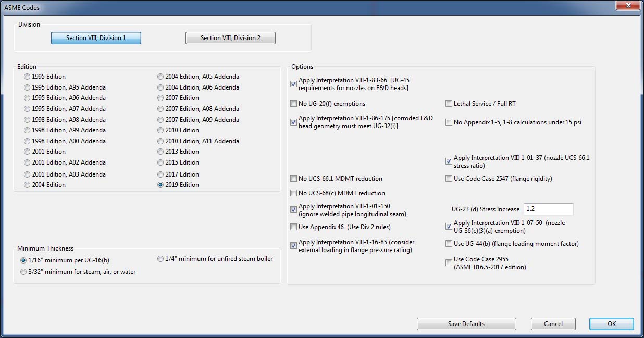Choose the 2013 Edition radio option
This screenshot has height=338, width=644.
click(161, 152)
